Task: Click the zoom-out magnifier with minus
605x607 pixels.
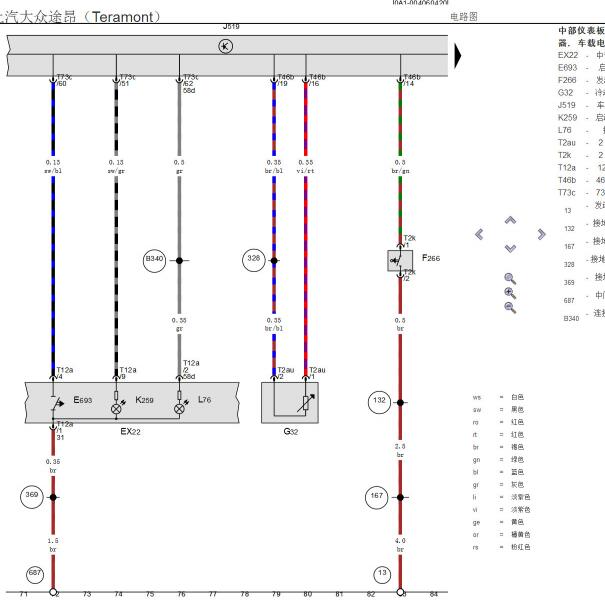Action: [x=510, y=308]
